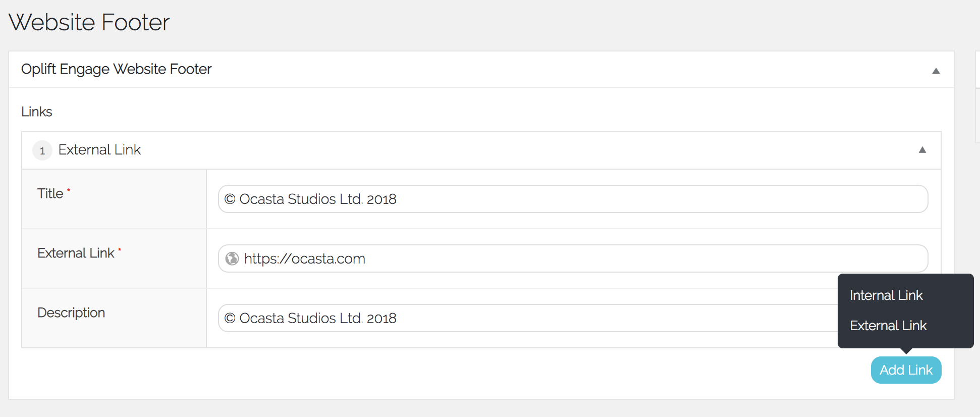Click the row number 1 badge

(42, 150)
